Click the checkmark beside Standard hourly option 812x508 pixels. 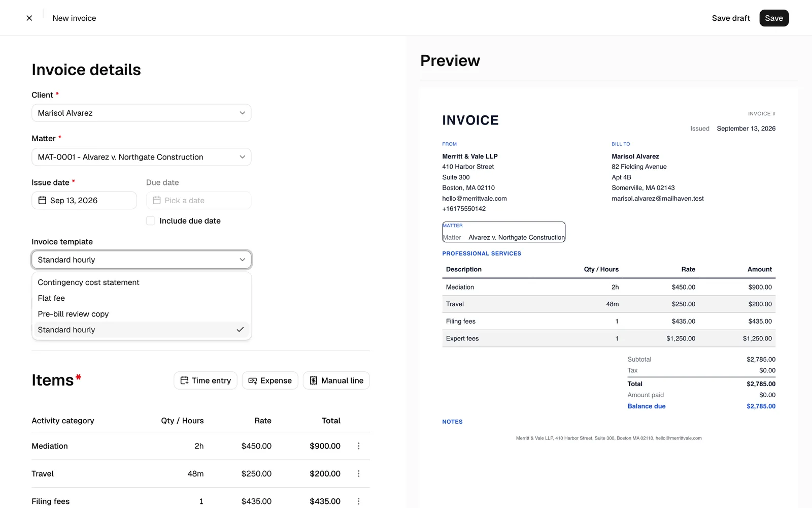240,330
